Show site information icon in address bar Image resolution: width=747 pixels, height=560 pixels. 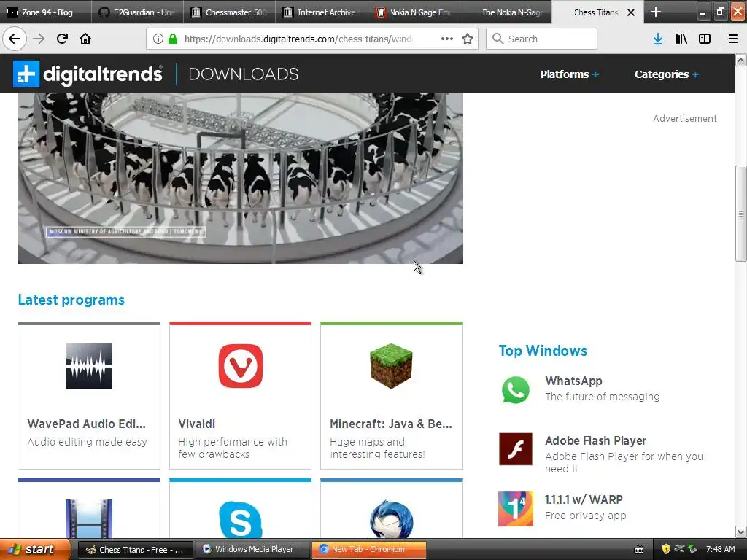[158, 39]
